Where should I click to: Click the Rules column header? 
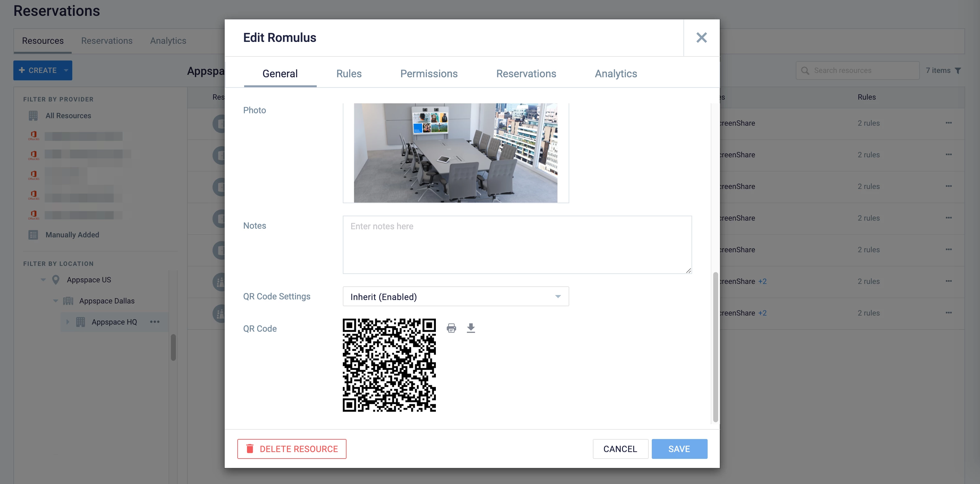click(x=867, y=97)
